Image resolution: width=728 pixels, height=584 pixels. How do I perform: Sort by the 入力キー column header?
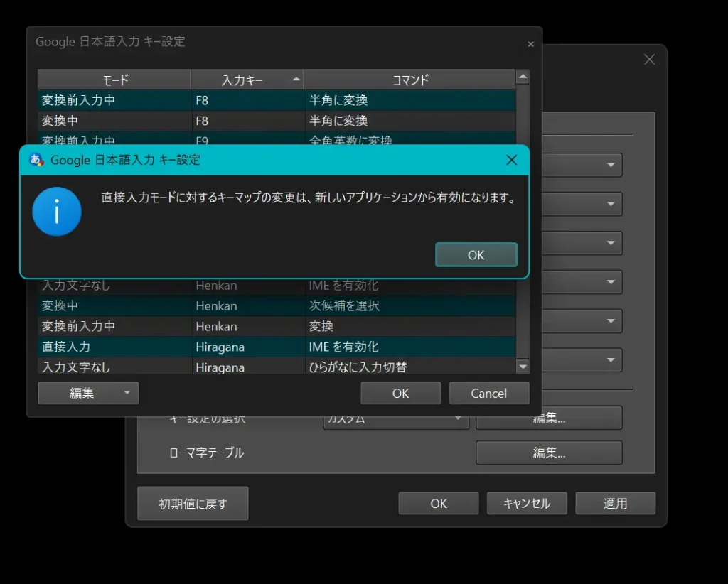(x=247, y=80)
